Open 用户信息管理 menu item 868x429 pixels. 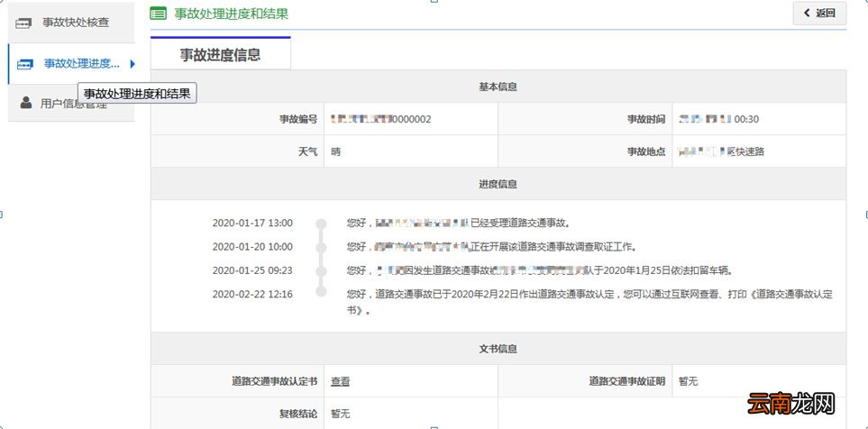point(71,103)
